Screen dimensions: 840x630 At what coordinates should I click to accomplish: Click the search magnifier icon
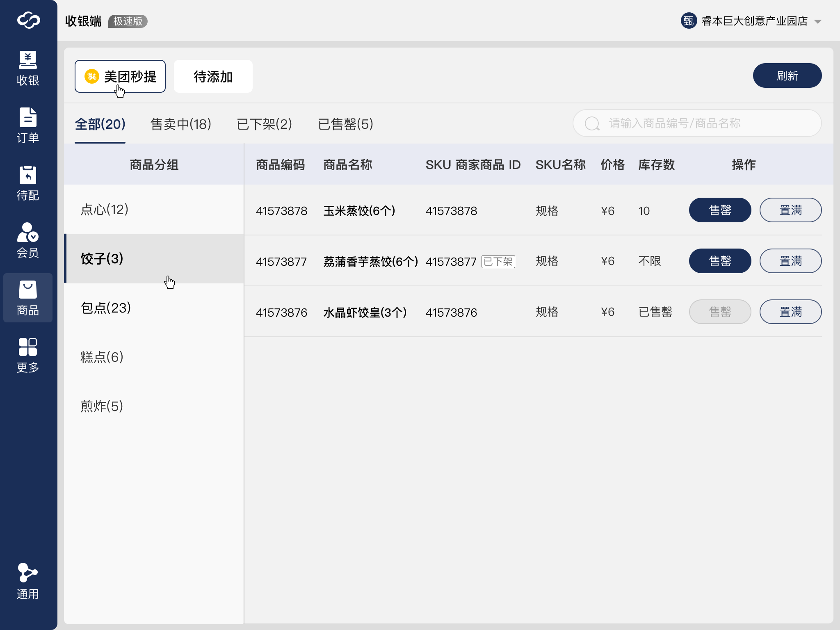tap(592, 123)
